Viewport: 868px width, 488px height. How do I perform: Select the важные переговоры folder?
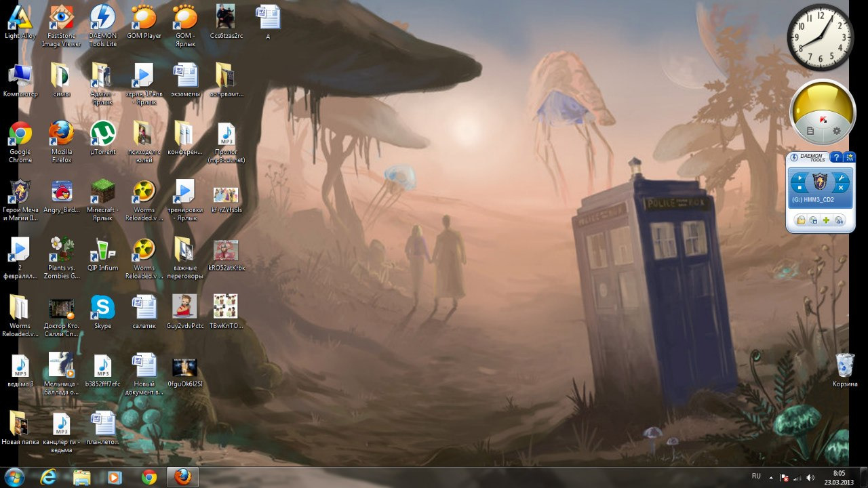185,258
